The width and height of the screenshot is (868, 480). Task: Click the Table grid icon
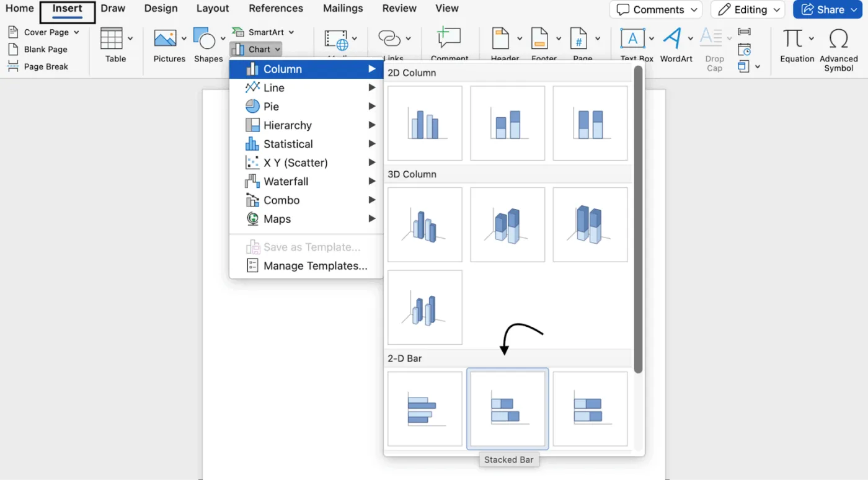click(112, 38)
